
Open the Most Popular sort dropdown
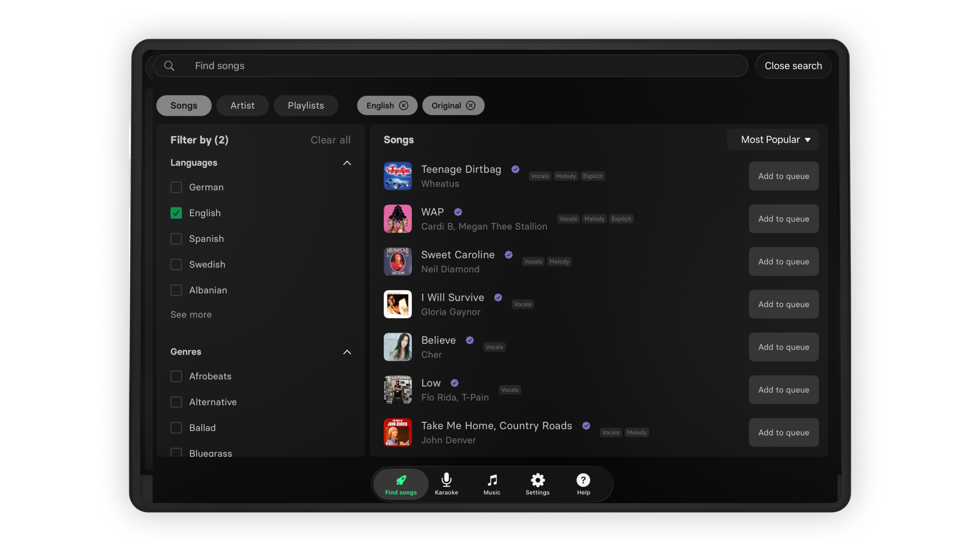(773, 140)
